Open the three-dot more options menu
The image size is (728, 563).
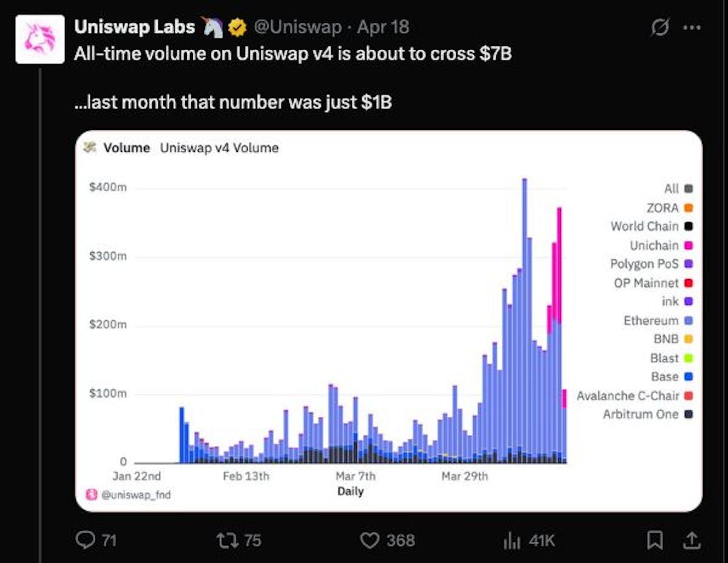click(692, 28)
